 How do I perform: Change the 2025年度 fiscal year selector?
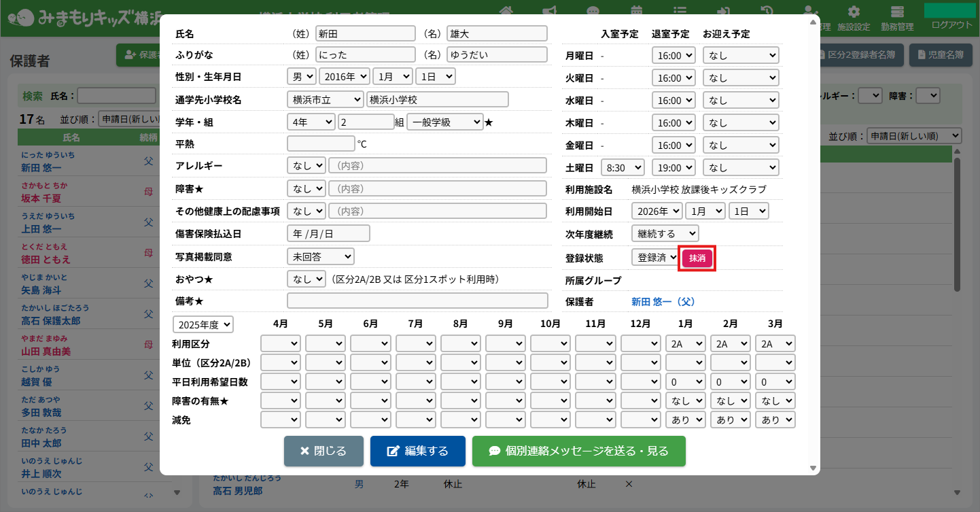pyautogui.click(x=203, y=324)
